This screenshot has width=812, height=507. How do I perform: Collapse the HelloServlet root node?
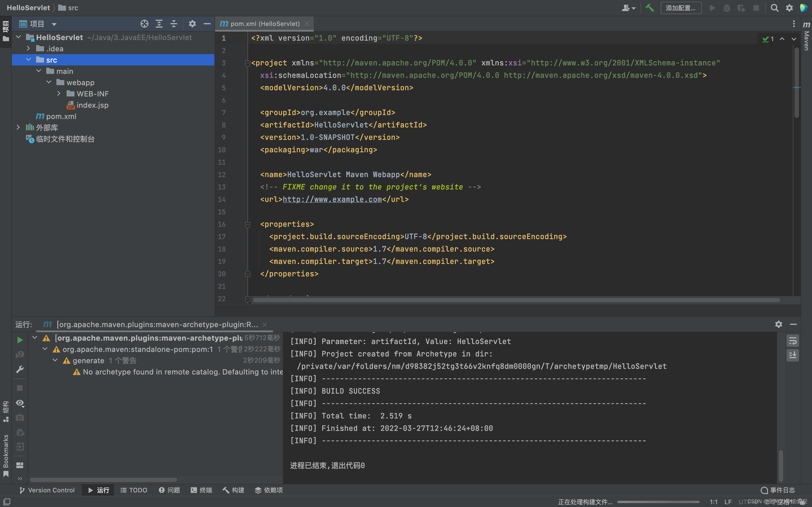pos(19,37)
